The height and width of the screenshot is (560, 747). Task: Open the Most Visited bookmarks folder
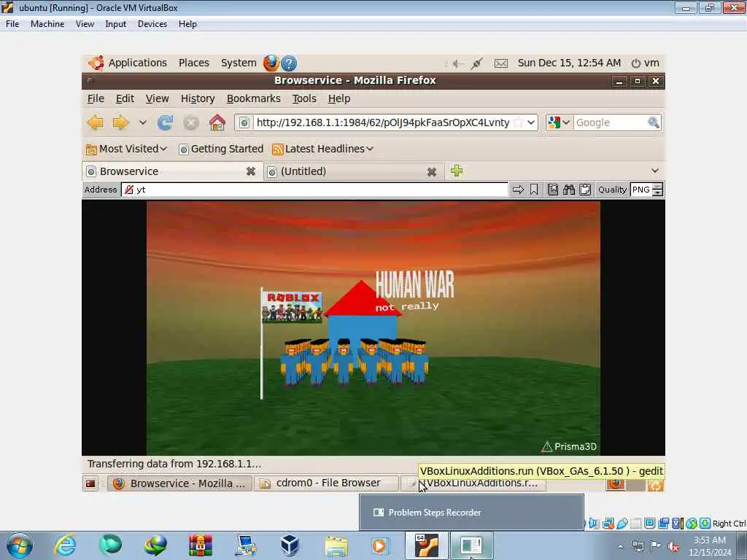pyautogui.click(x=126, y=149)
